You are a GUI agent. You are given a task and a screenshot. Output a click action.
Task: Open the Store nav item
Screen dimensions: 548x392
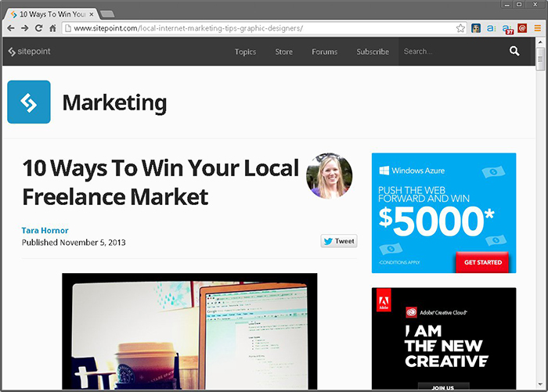click(x=283, y=52)
